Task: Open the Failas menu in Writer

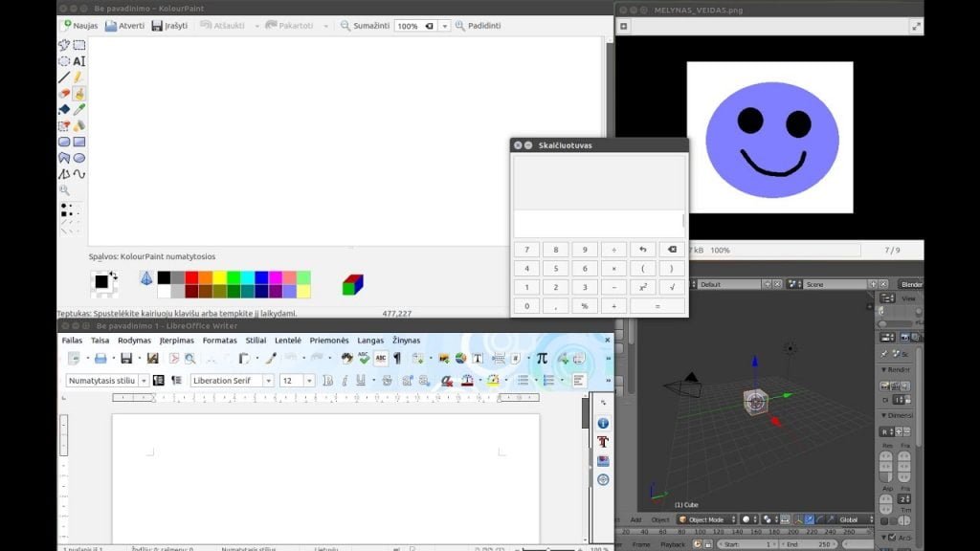Action: 72,341
